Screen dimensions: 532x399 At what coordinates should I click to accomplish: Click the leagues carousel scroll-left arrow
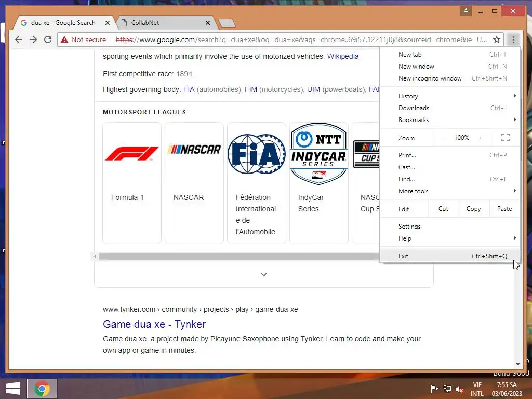[x=95, y=257]
